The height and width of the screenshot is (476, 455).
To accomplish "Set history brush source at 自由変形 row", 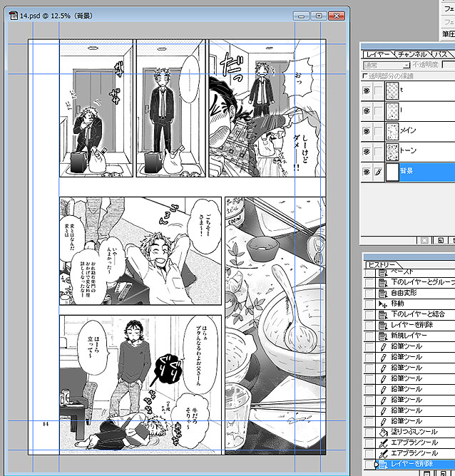I will coord(369,294).
